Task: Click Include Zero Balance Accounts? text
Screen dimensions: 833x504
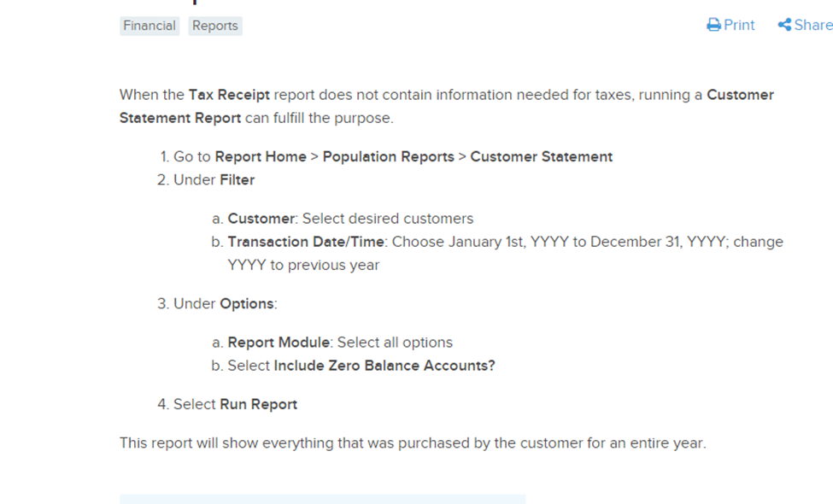Action: [x=384, y=366]
